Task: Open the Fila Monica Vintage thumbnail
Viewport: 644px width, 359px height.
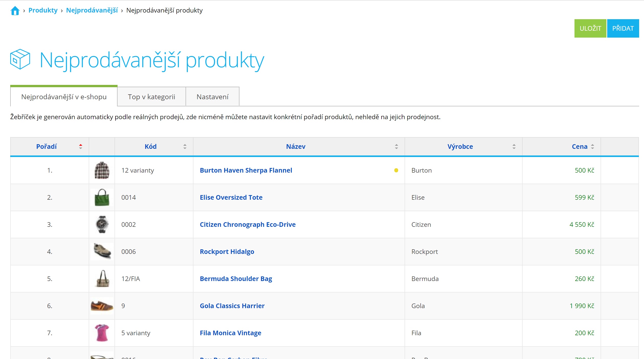Action: point(102,333)
